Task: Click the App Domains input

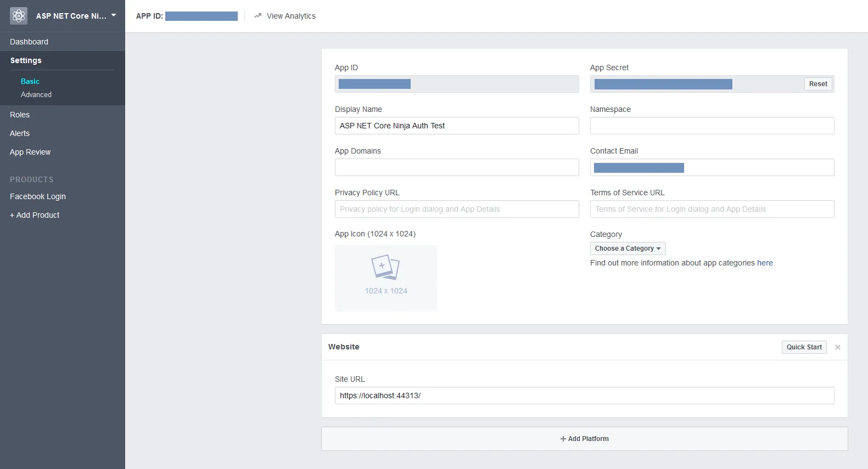Action: pos(457,167)
